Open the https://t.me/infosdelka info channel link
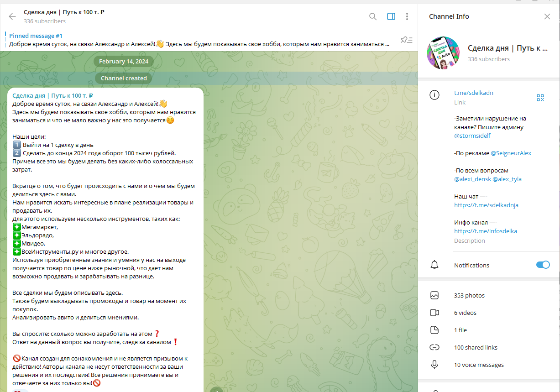Image resolution: width=560 pixels, height=392 pixels. (485, 231)
